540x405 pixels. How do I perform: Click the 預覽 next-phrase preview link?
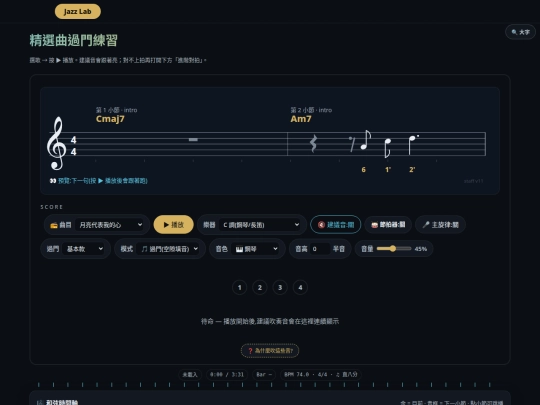click(x=103, y=180)
